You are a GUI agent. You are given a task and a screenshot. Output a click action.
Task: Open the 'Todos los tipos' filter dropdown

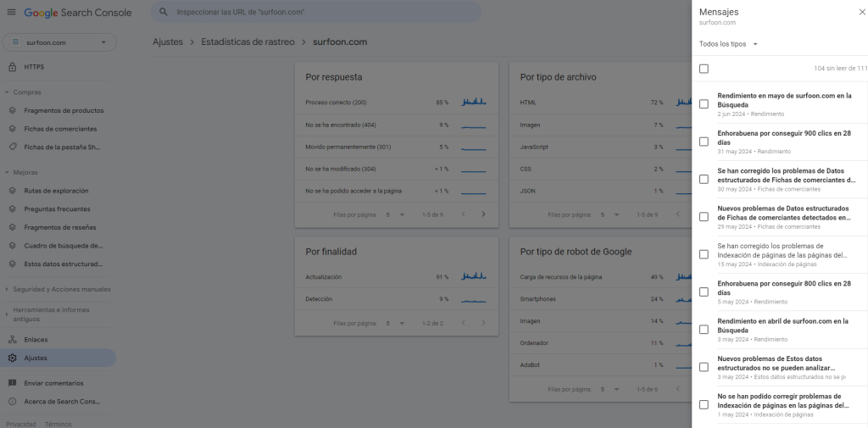pos(728,44)
